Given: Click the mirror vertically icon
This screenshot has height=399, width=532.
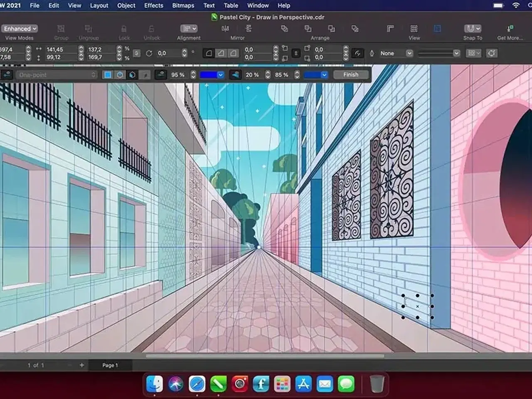Looking at the screenshot, I should (x=249, y=29).
